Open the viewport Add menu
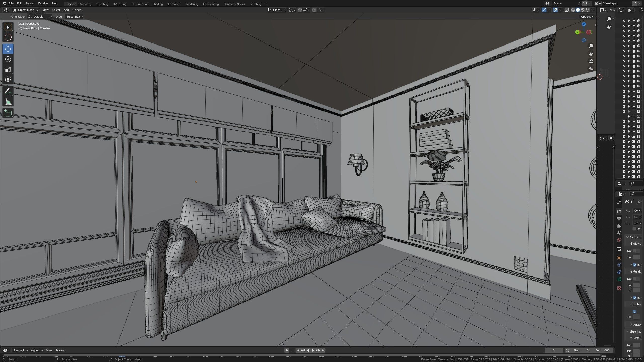 click(66, 10)
